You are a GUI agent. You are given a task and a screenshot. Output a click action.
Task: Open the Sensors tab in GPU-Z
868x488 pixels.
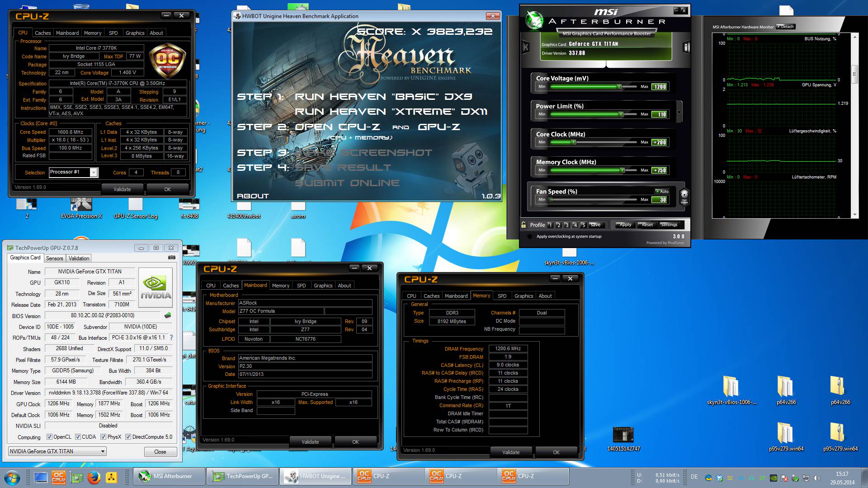pyautogui.click(x=54, y=258)
